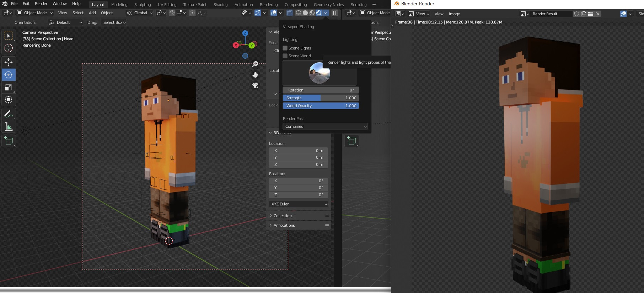Click the zoom magnifier viewport icon
The image size is (644, 293).
click(x=255, y=64)
